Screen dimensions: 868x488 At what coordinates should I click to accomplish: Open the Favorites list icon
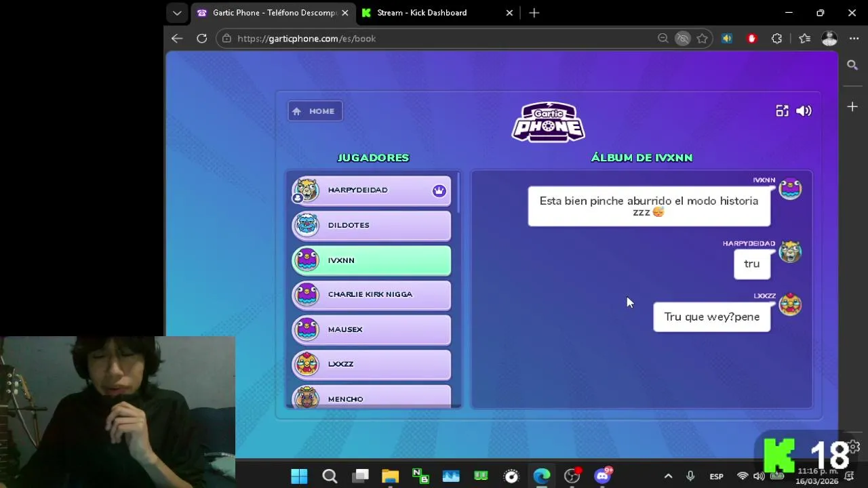click(x=805, y=39)
